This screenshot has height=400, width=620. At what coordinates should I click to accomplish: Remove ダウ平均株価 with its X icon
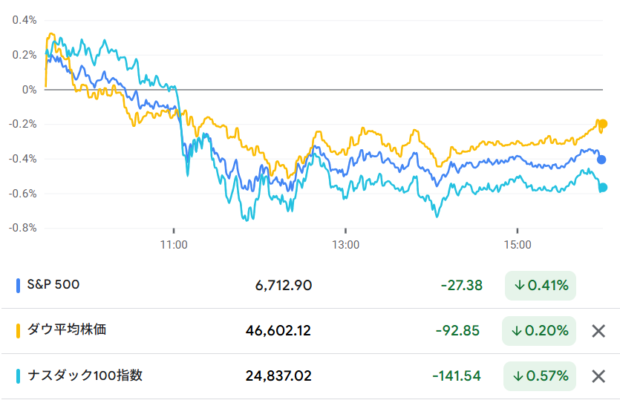[598, 331]
